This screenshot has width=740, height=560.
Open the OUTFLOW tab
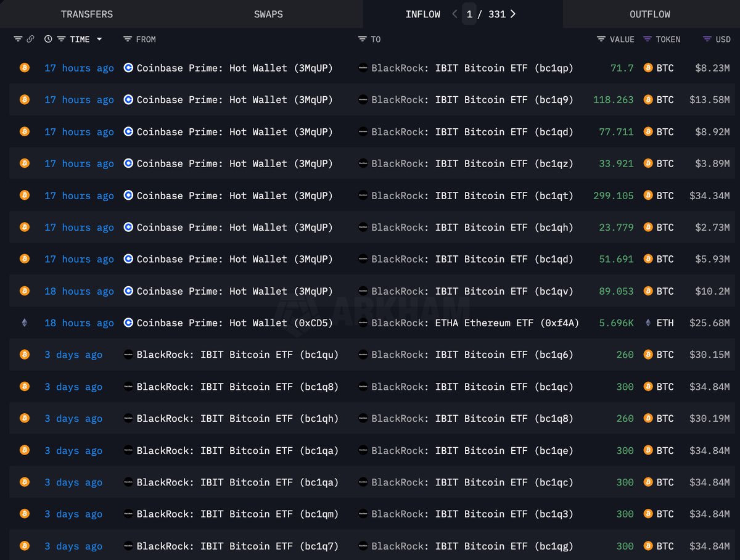pos(650,14)
